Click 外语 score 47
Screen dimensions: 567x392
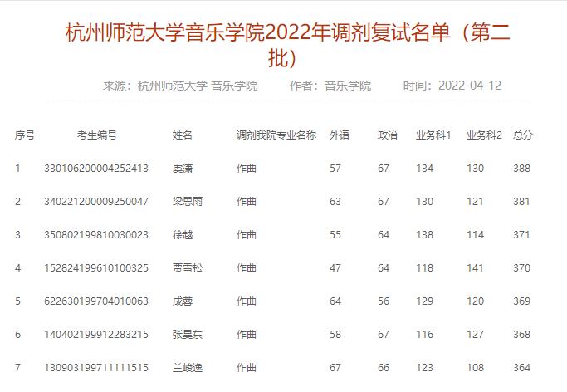click(x=335, y=268)
